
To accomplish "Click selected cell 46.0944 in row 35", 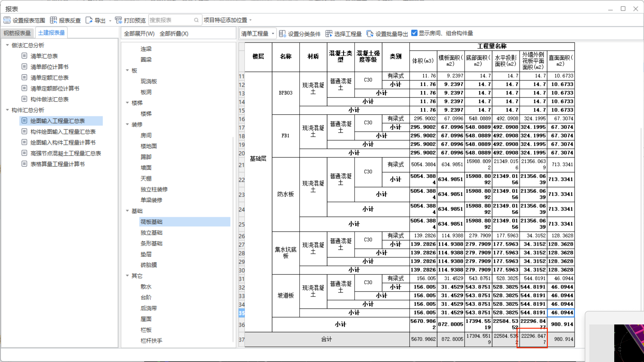I will coord(561,313).
